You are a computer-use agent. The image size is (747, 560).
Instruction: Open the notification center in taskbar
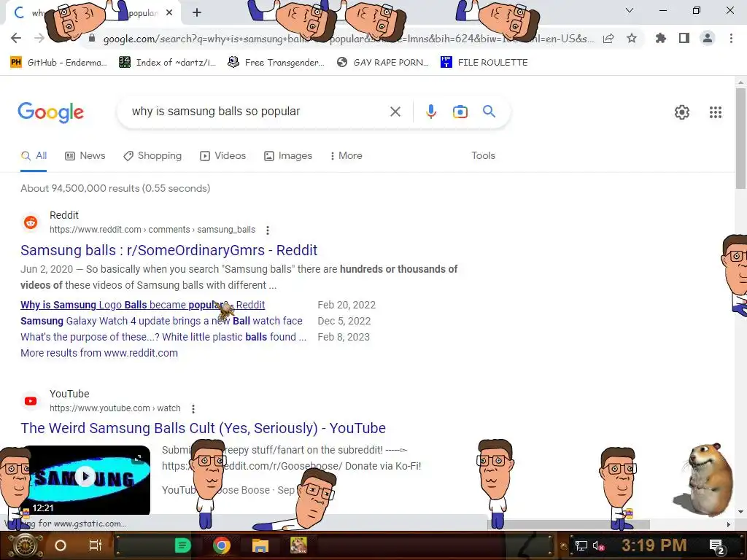point(717,547)
